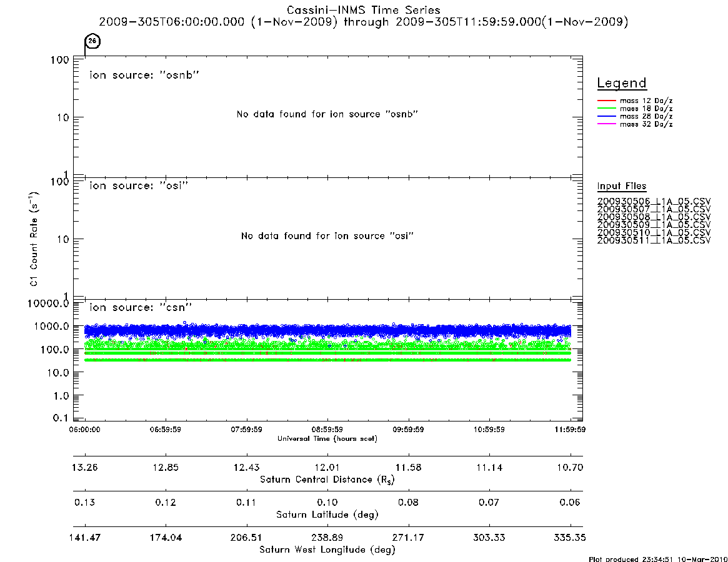Click the Universal Time (hours scet) axis label
The width and height of the screenshot is (728, 562).
click(327, 438)
